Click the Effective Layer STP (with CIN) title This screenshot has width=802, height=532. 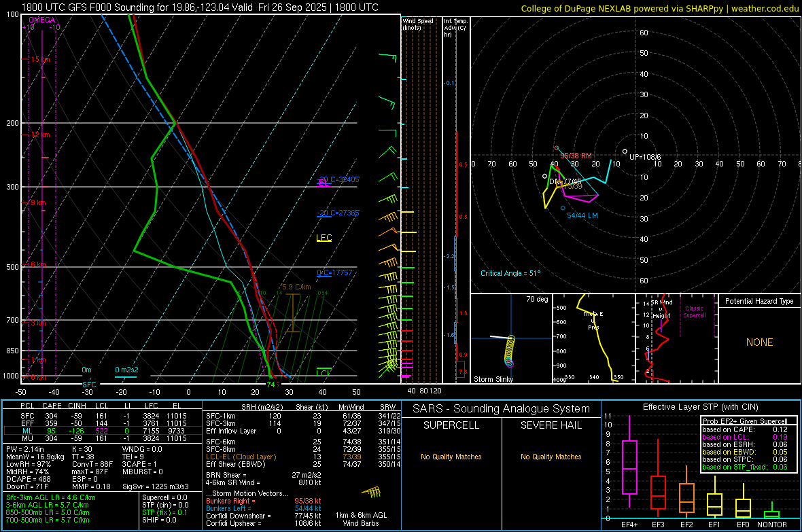click(701, 407)
